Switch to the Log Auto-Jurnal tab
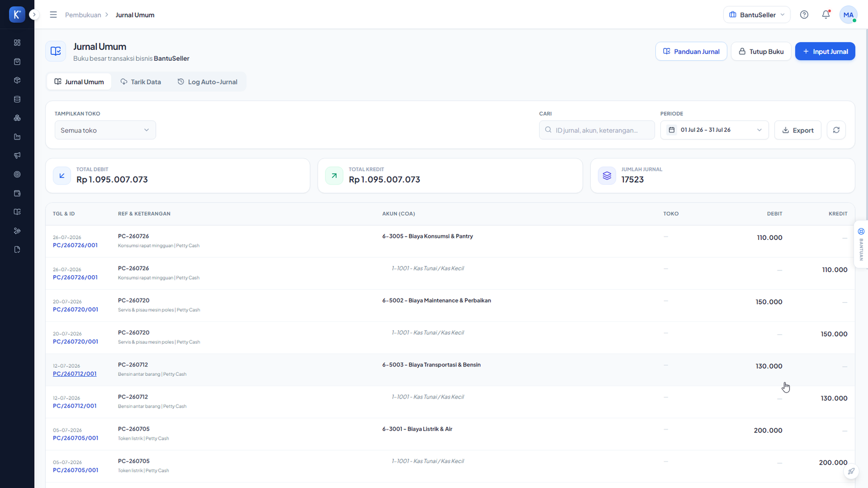The height and width of the screenshot is (488, 868). point(208,82)
